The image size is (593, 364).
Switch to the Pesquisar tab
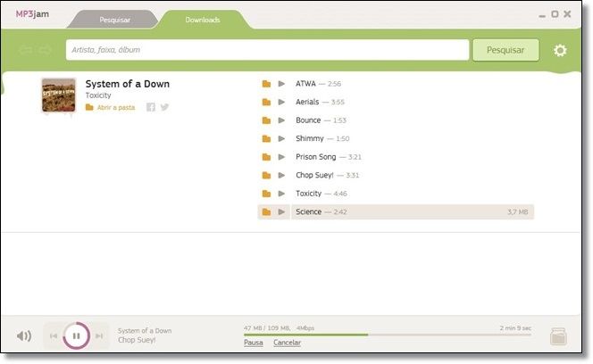point(114,20)
